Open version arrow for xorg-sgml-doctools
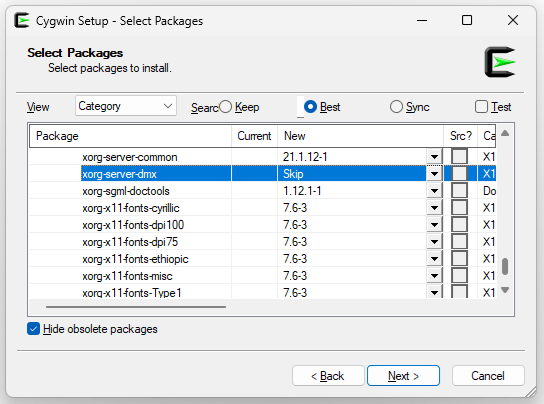Viewport: 544px width, 404px height. [434, 191]
